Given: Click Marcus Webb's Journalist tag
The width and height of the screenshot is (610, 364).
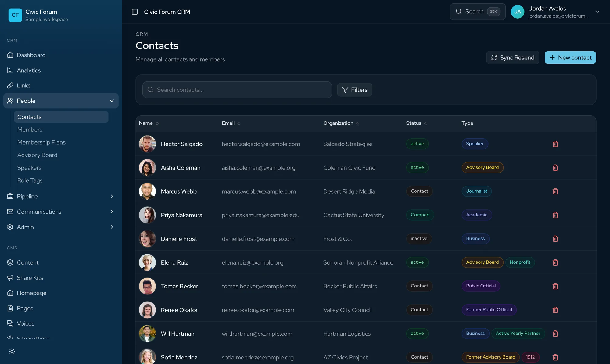Looking at the screenshot, I should pos(476,191).
